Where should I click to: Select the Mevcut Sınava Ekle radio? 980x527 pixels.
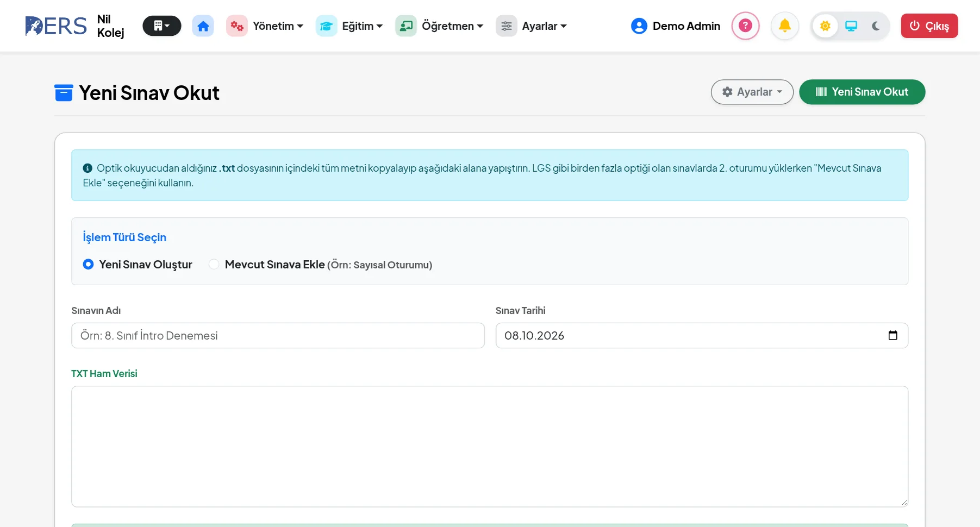pos(214,264)
